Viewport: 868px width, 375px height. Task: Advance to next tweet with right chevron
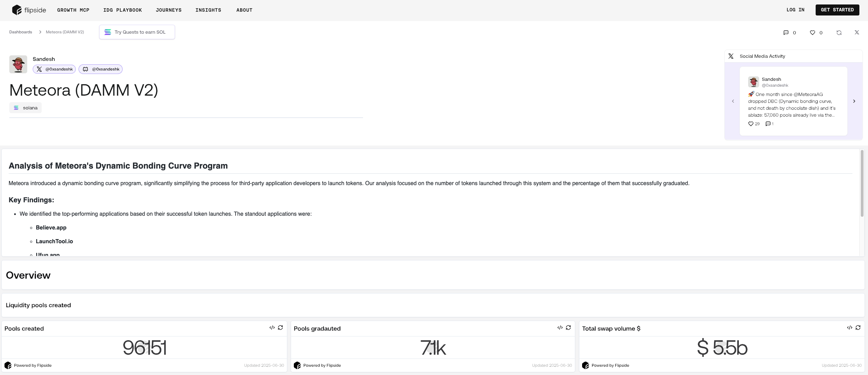[x=854, y=101]
